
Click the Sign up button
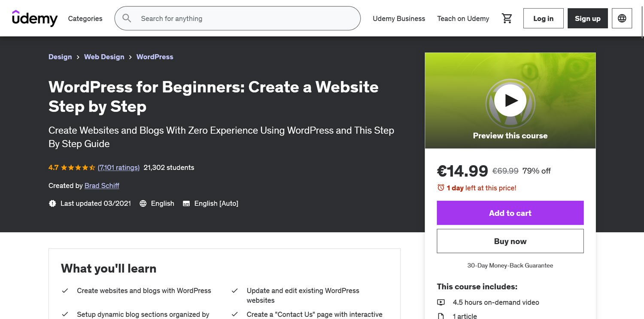(x=587, y=18)
